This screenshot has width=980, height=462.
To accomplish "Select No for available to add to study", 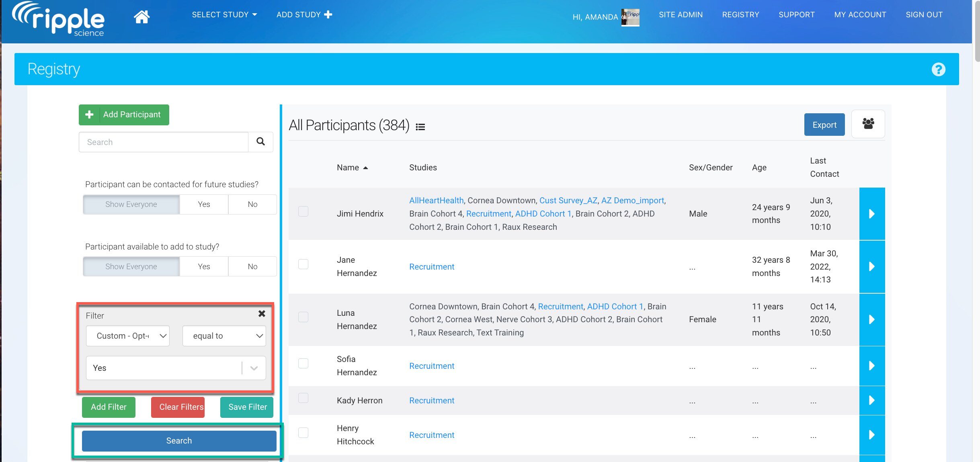I will tap(252, 267).
